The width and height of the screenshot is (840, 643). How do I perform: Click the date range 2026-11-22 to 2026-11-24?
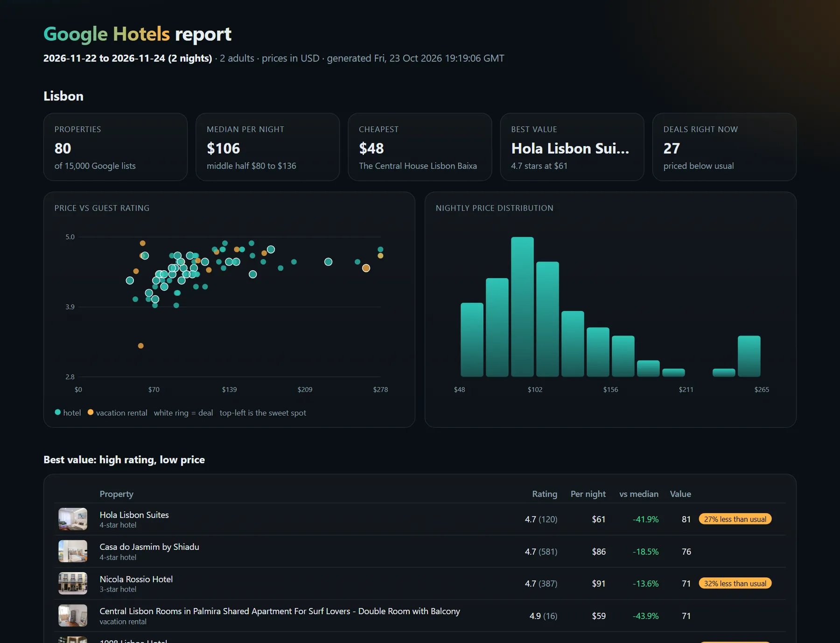click(x=127, y=58)
